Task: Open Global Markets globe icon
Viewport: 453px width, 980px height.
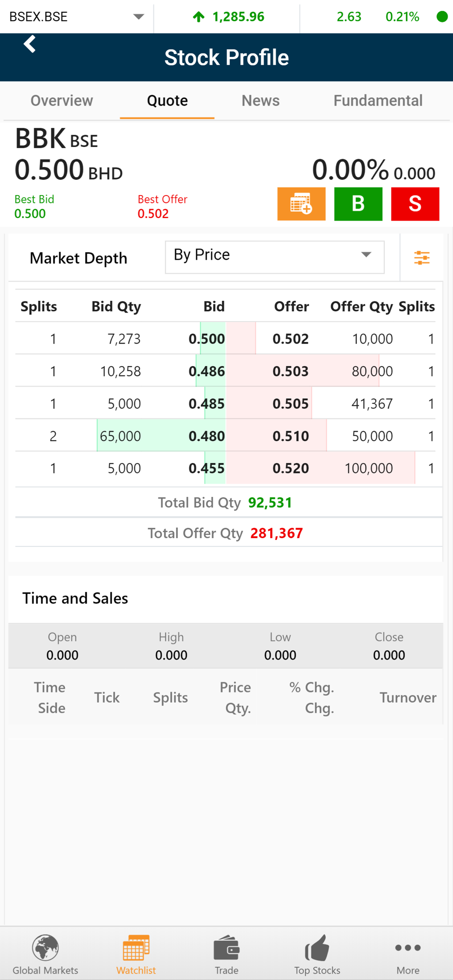Action: click(45, 948)
